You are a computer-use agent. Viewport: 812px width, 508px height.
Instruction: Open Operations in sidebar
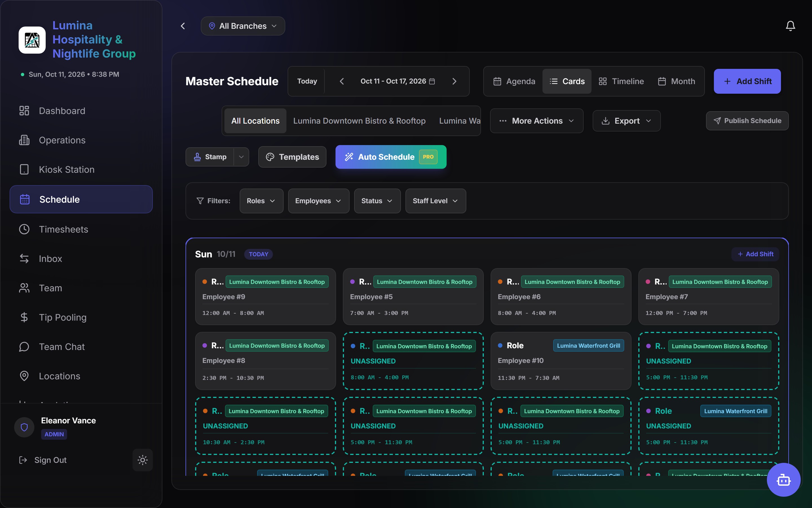coord(81,140)
